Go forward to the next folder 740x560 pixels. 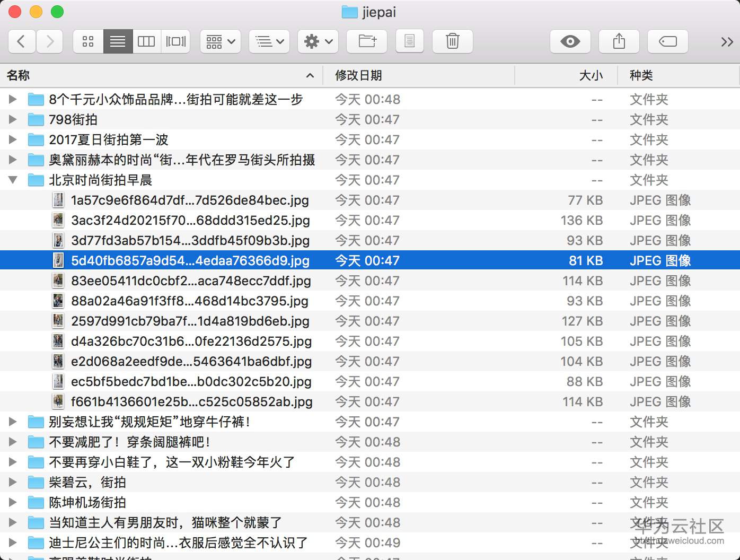coord(50,41)
